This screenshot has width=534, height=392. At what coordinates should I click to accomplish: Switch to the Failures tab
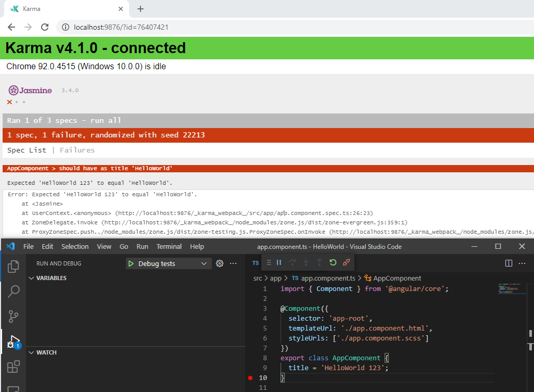pyautogui.click(x=77, y=149)
